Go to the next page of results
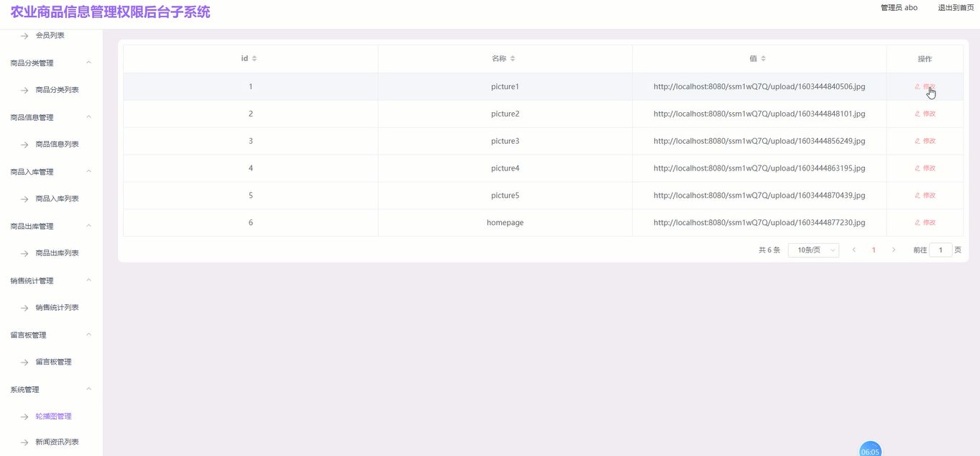Image resolution: width=980 pixels, height=456 pixels. (894, 250)
